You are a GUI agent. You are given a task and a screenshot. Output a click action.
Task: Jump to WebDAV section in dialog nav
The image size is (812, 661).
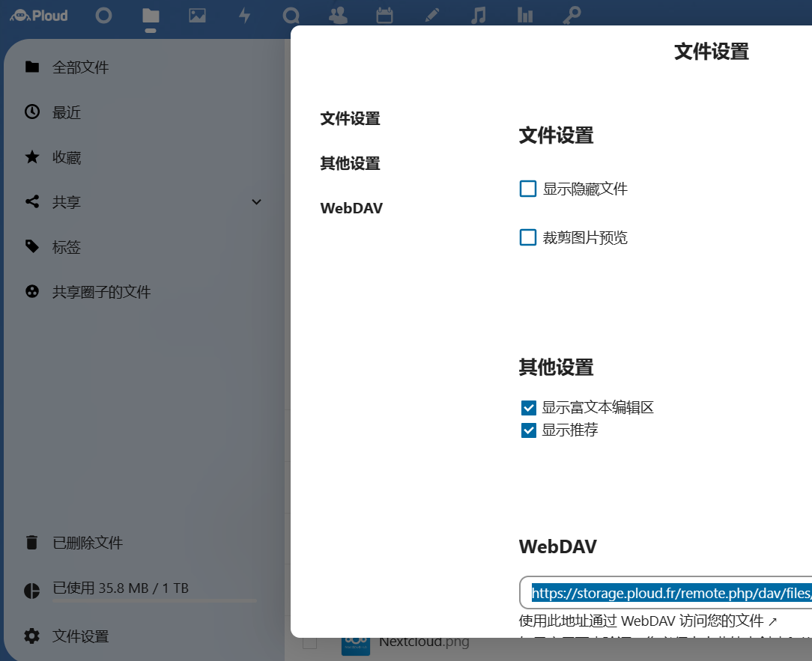[351, 208]
